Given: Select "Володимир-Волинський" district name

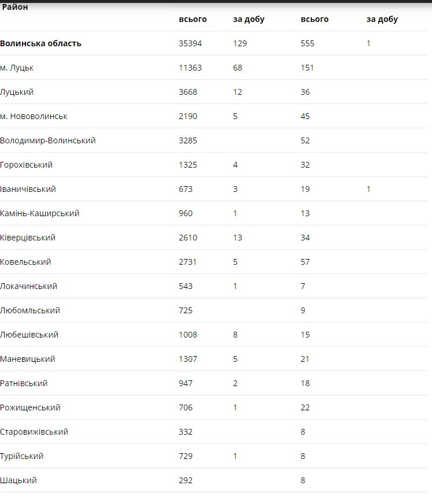Looking at the screenshot, I should [x=48, y=140].
